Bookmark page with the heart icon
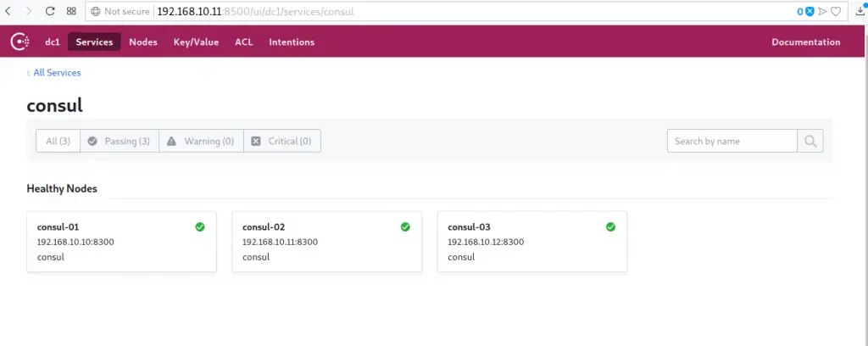868x346 pixels. pos(836,11)
